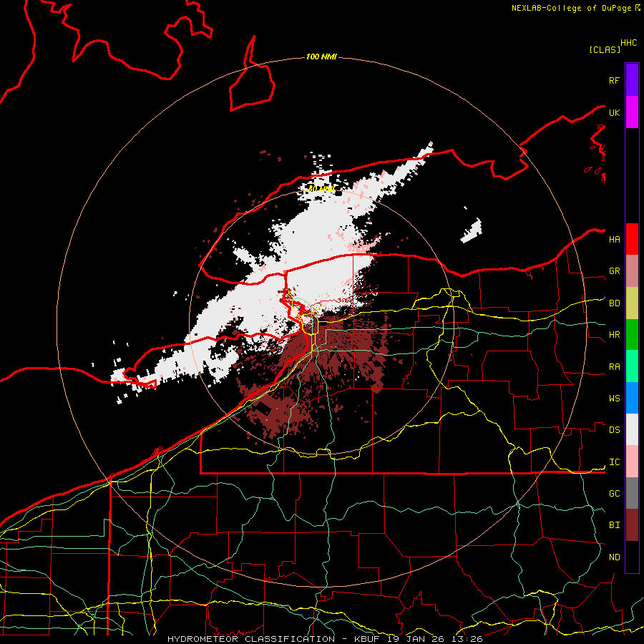The width and height of the screenshot is (644, 644).
Task: Click the "RF" legend label
Action: (614, 80)
